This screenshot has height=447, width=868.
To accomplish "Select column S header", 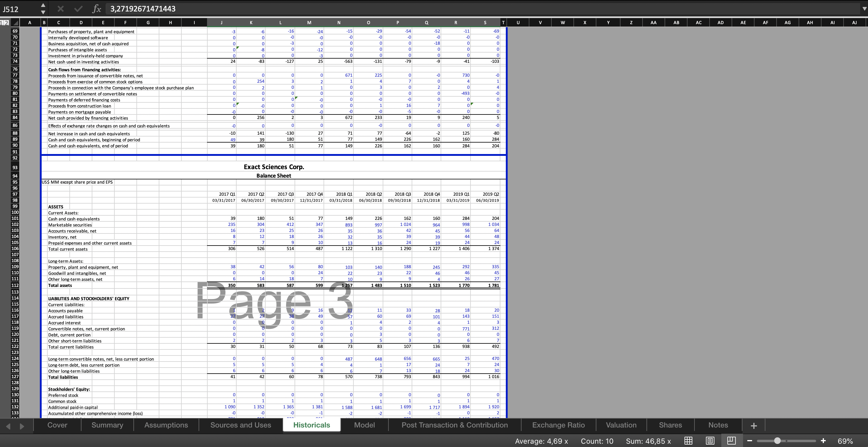I will pyautogui.click(x=485, y=23).
